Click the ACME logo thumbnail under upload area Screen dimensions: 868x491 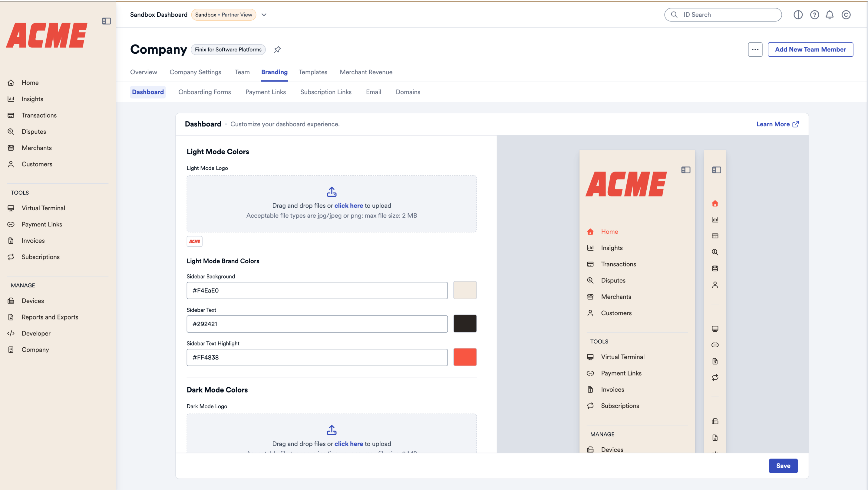point(194,242)
